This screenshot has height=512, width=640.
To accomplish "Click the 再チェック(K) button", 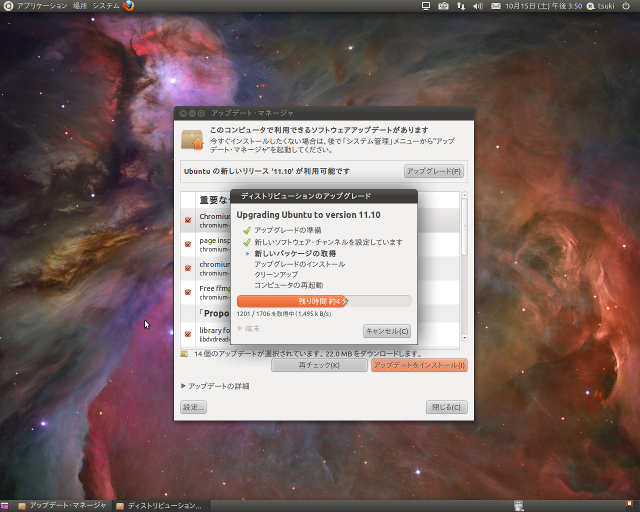I will tap(319, 365).
